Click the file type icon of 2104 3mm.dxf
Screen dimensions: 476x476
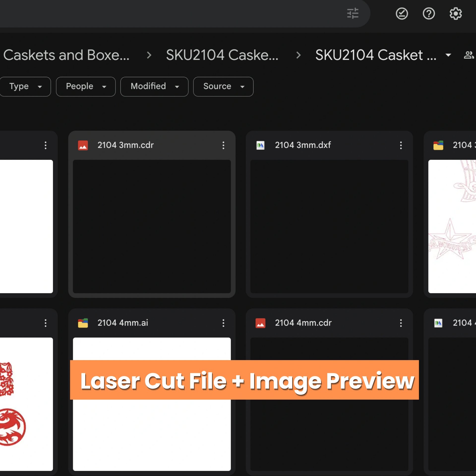[x=260, y=145]
